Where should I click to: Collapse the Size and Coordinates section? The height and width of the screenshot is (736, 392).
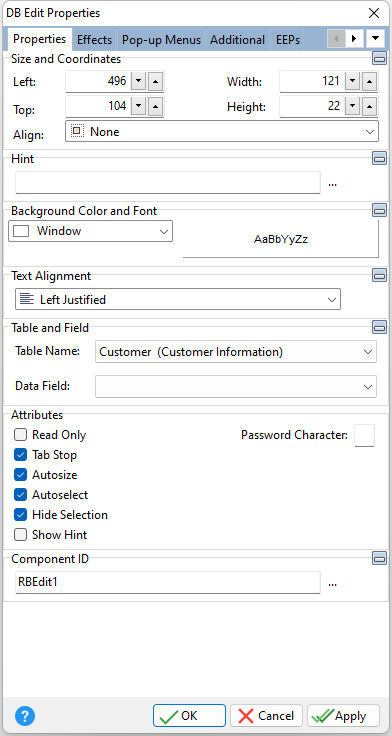click(x=379, y=58)
